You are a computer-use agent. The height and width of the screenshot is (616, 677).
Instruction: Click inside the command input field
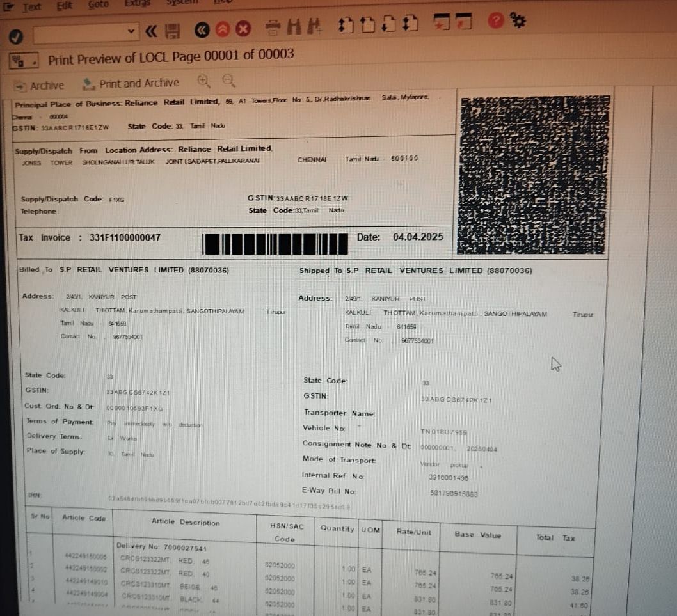[x=80, y=33]
